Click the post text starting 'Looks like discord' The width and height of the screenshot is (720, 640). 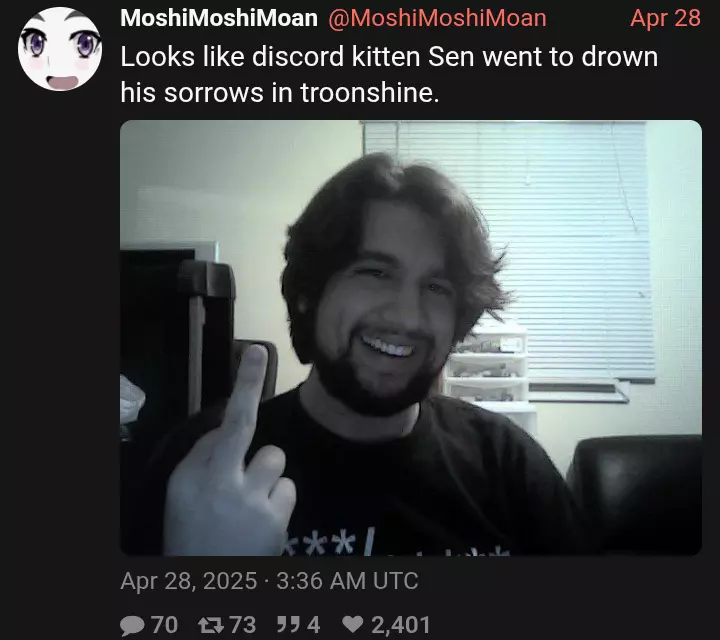389,74
